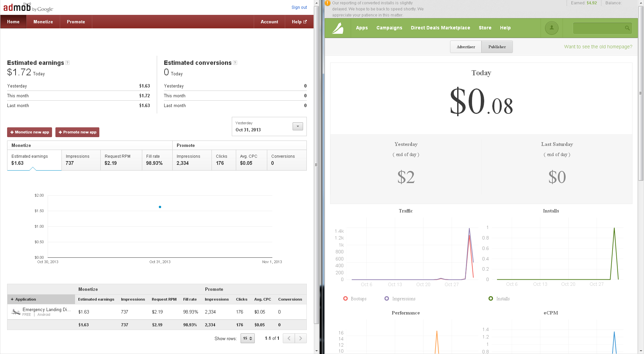This screenshot has height=354, width=644.
Task: Toggle Installs legend marker
Action: pyautogui.click(x=491, y=299)
